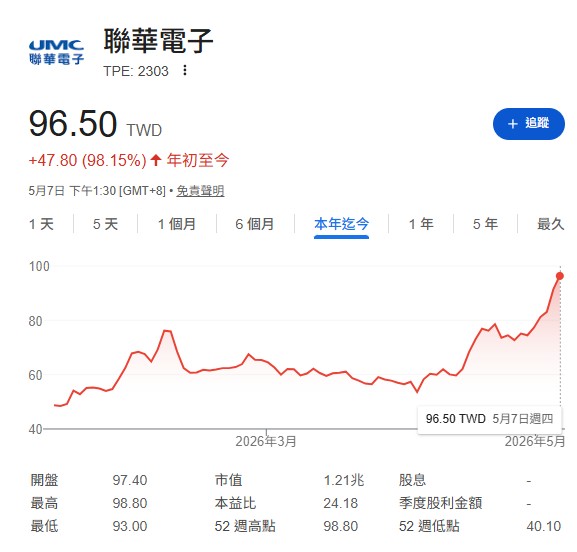Open the three-dot options menu beside TPE: 2303
Image resolution: width=577 pixels, height=552 pixels.
click(x=185, y=70)
